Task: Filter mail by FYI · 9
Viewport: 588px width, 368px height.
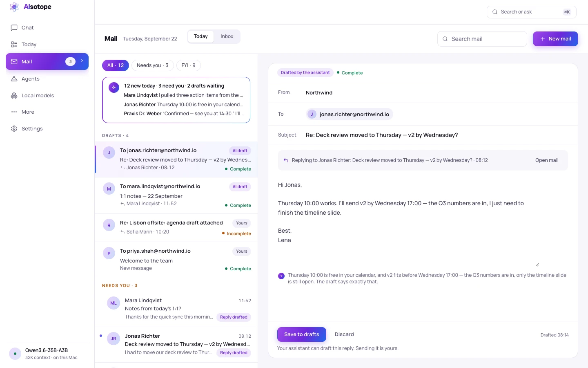Action: (189, 65)
